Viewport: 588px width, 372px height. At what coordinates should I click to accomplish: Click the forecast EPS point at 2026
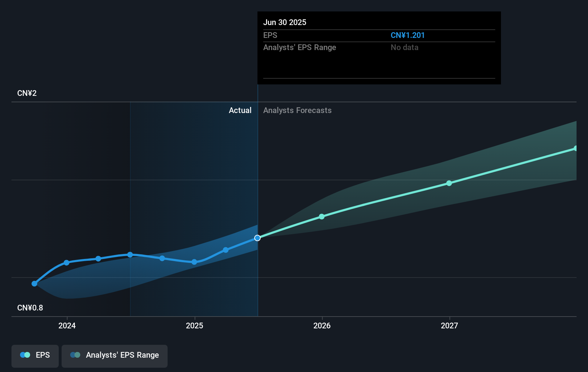pyautogui.click(x=322, y=216)
